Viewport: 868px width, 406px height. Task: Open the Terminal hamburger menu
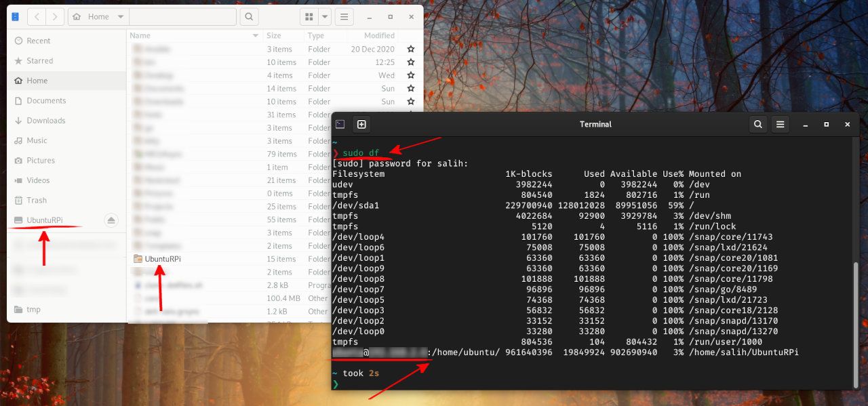(x=781, y=124)
